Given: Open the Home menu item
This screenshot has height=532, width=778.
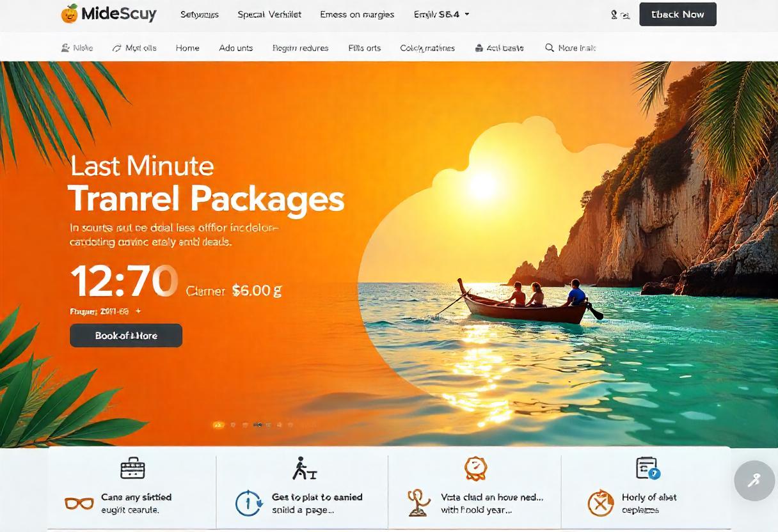Looking at the screenshot, I should tap(187, 48).
